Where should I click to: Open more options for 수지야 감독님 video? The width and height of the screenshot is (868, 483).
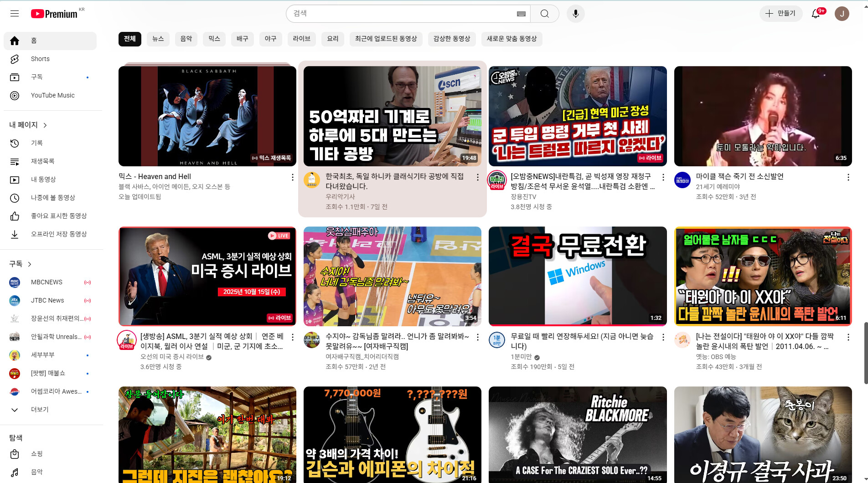[477, 337]
